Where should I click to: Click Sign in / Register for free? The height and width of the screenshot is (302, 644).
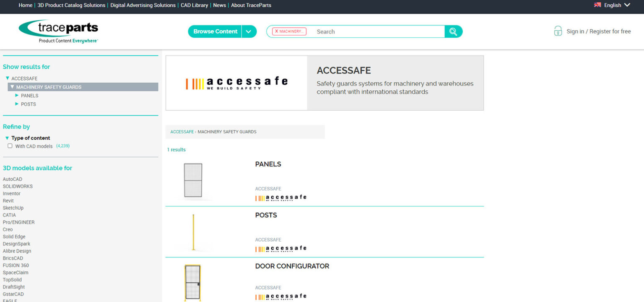[x=597, y=31]
